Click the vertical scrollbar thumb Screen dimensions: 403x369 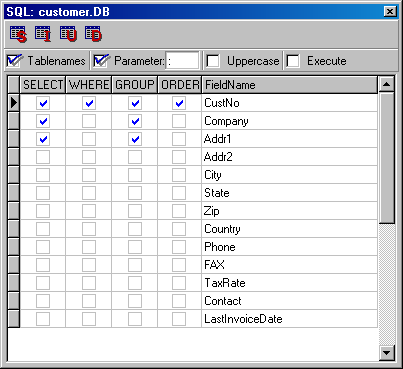pyautogui.click(x=387, y=158)
